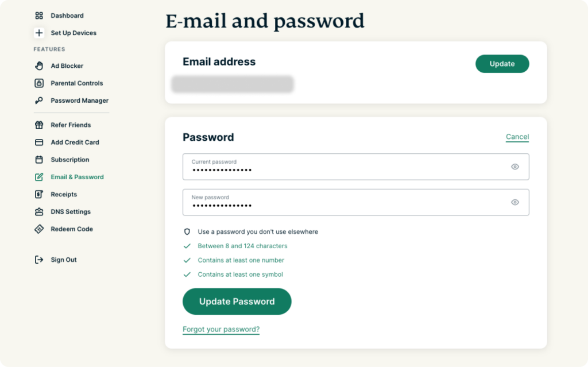Reveal the current password with eye toggle
Image resolution: width=588 pixels, height=367 pixels.
pos(516,167)
